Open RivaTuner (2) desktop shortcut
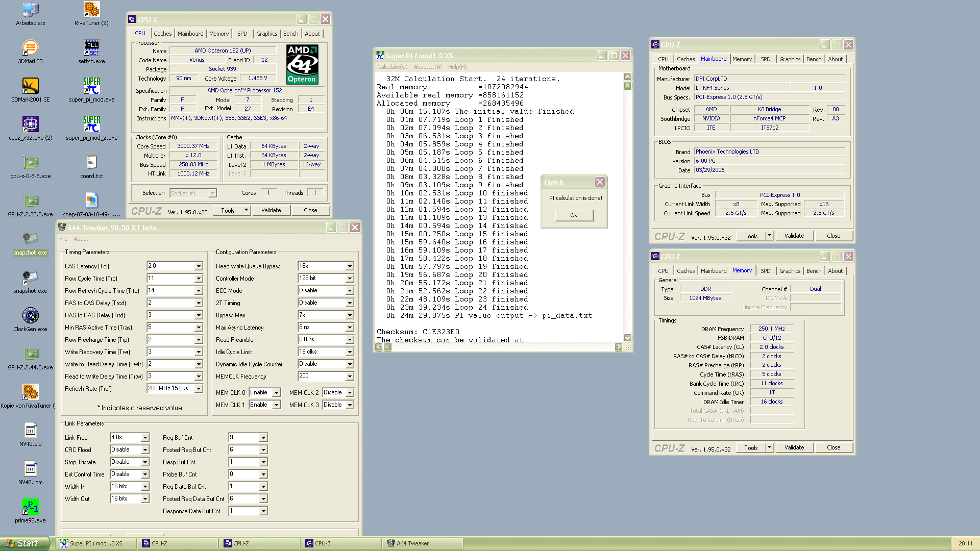Screen dimensions: 980x551 [x=91, y=14]
